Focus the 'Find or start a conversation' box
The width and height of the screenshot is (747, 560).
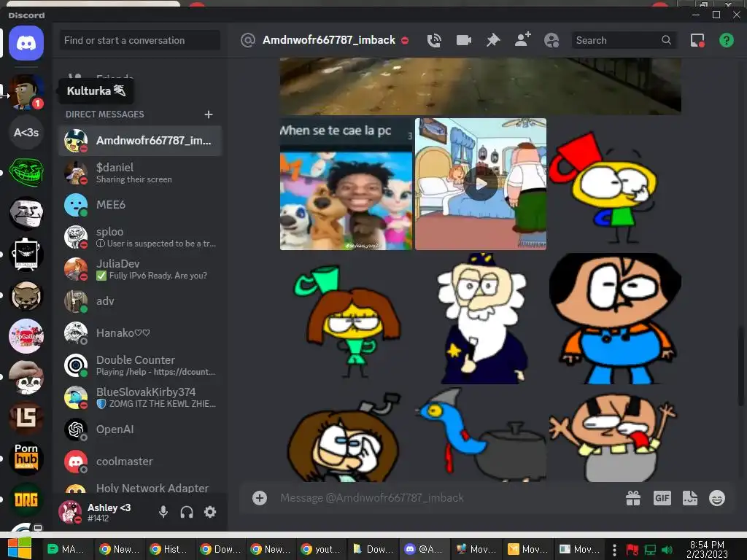139,41
